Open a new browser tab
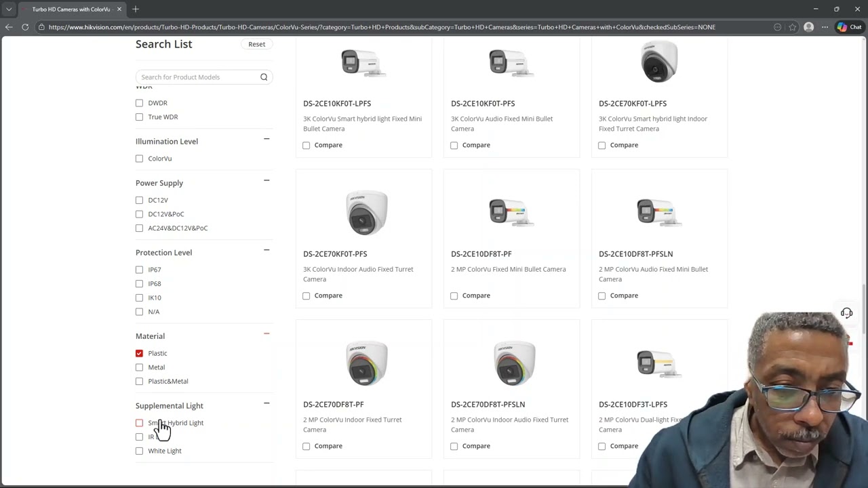The image size is (868, 488). [x=136, y=9]
